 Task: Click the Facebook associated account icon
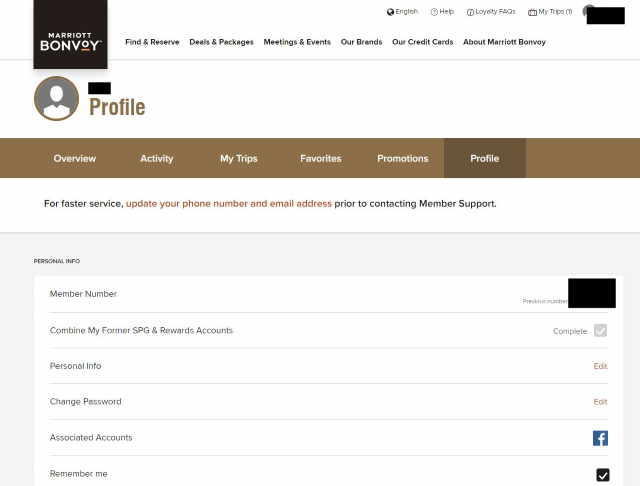click(x=600, y=438)
